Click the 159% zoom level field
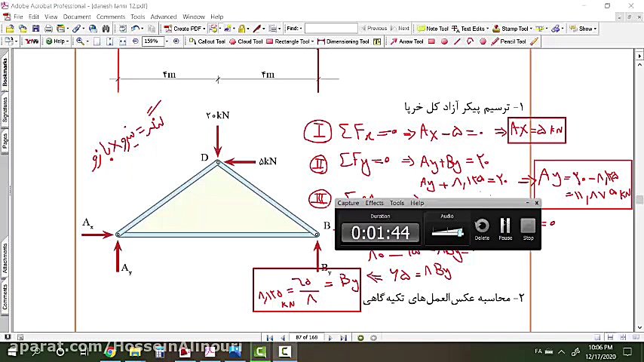 (x=153, y=41)
